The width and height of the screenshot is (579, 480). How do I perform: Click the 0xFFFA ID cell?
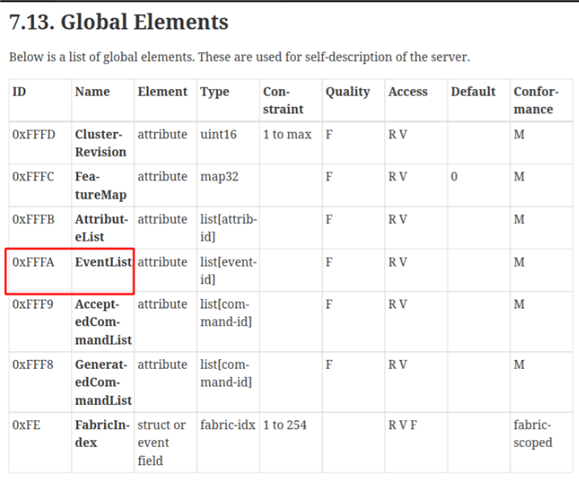40,271
